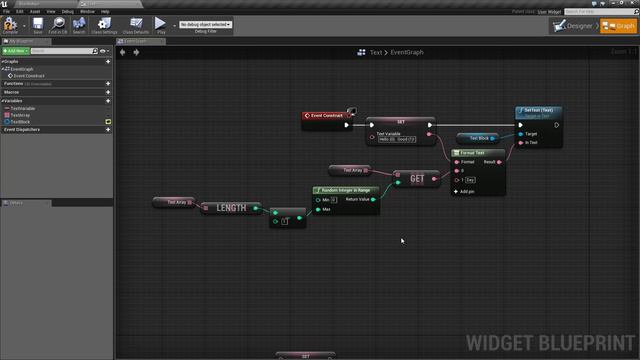Screen dimensions: 640x360
Task: Open Class Settings in the toolbar
Action: [x=104, y=25]
